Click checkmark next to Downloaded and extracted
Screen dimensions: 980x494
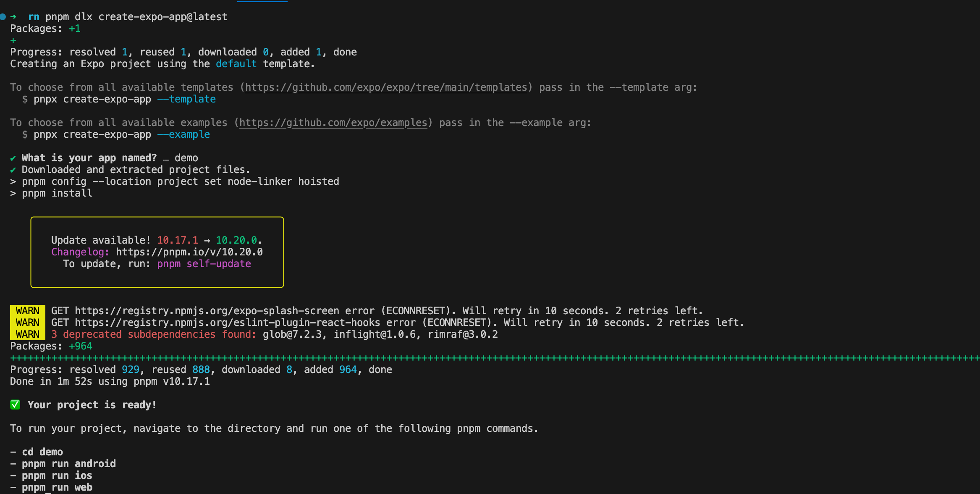(x=13, y=170)
